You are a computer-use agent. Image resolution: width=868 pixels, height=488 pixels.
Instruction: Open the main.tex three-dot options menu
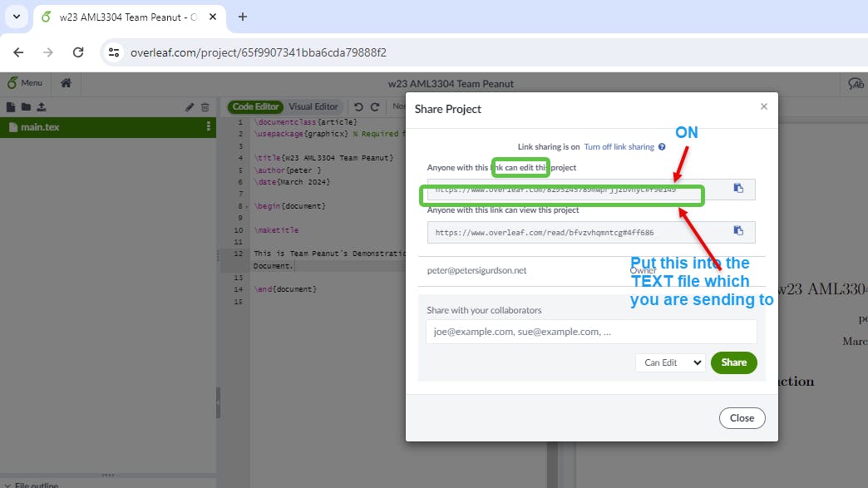(208, 126)
